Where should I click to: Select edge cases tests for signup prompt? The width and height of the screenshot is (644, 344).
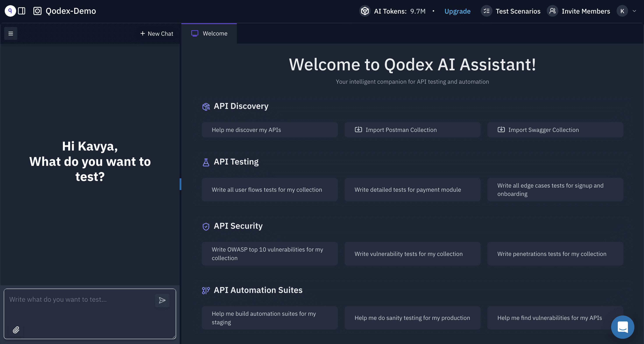tap(555, 190)
